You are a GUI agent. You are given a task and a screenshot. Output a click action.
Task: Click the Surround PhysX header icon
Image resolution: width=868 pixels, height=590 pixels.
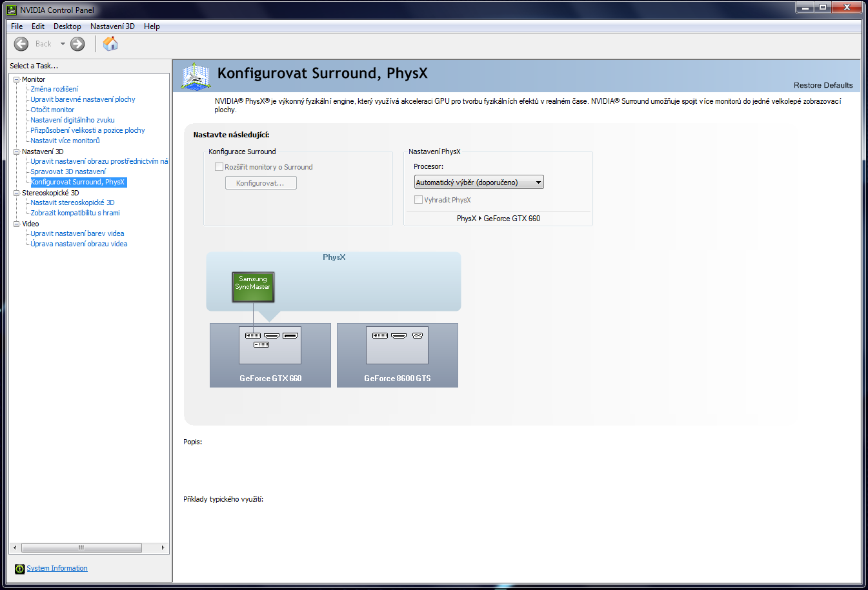(x=195, y=75)
